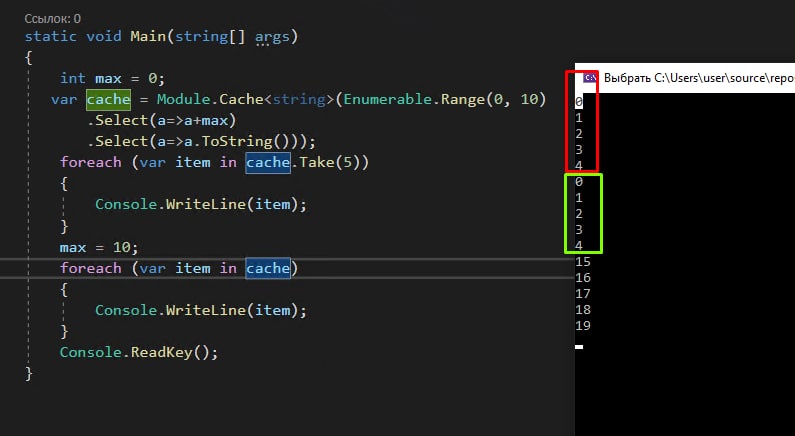Viewport: 795px width, 436px height.
Task: Click the 'static' keyword in Main declaration
Action: (x=51, y=36)
